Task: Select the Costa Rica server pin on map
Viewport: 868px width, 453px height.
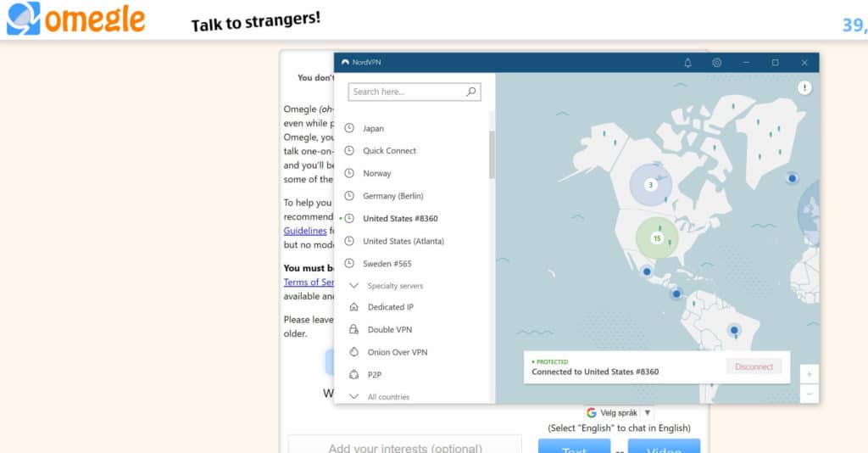Action: [676, 294]
